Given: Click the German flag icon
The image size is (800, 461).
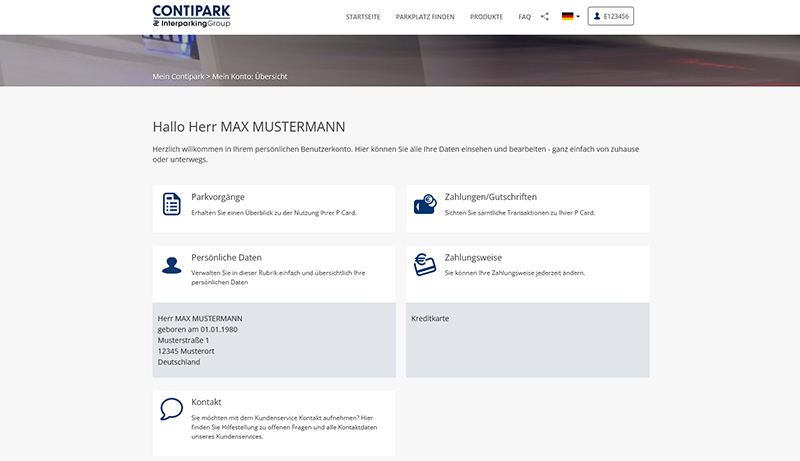Looking at the screenshot, I should [567, 17].
